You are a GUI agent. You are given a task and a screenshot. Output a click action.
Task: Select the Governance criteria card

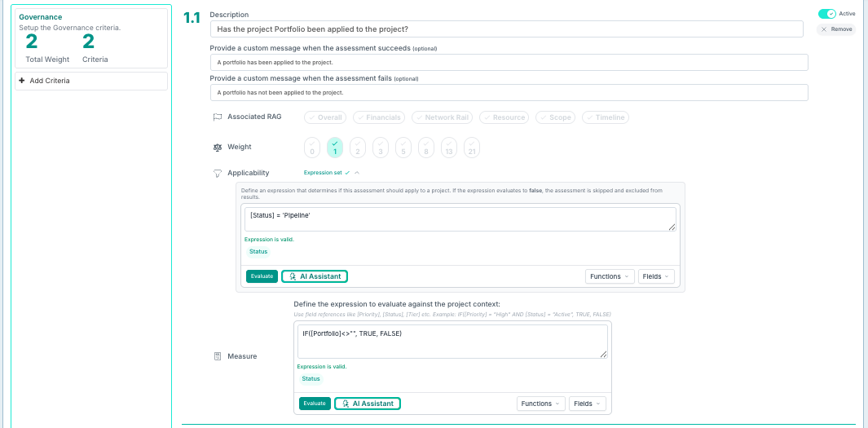[91, 38]
